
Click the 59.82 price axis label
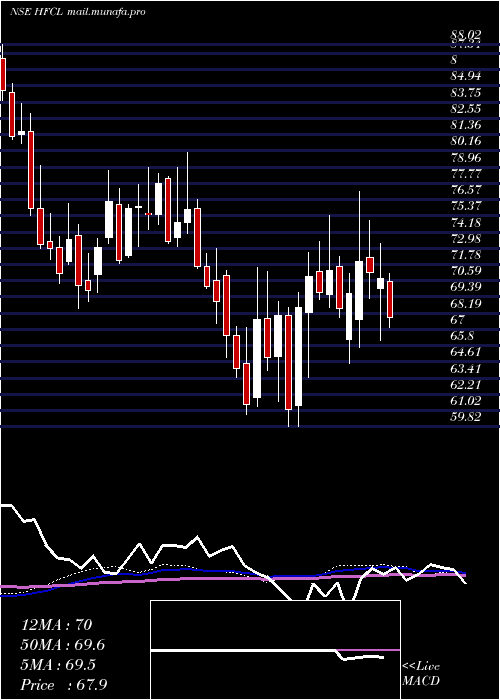pos(466,417)
